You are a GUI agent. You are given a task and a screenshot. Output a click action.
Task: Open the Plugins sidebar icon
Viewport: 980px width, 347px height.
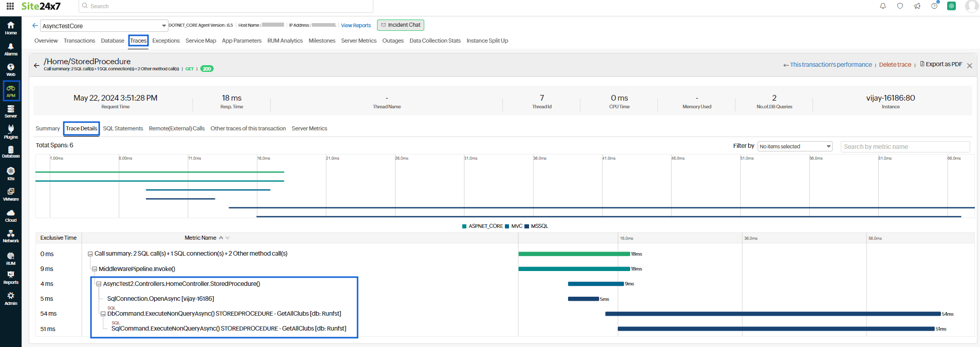(11, 132)
